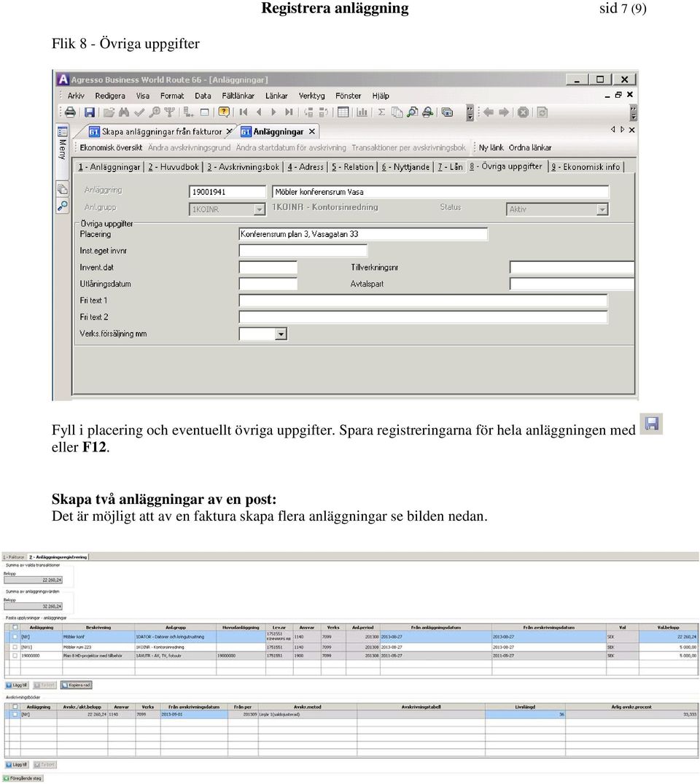Open the Verks.försäljning mm dropdown
The image size is (700, 784).
point(281,333)
